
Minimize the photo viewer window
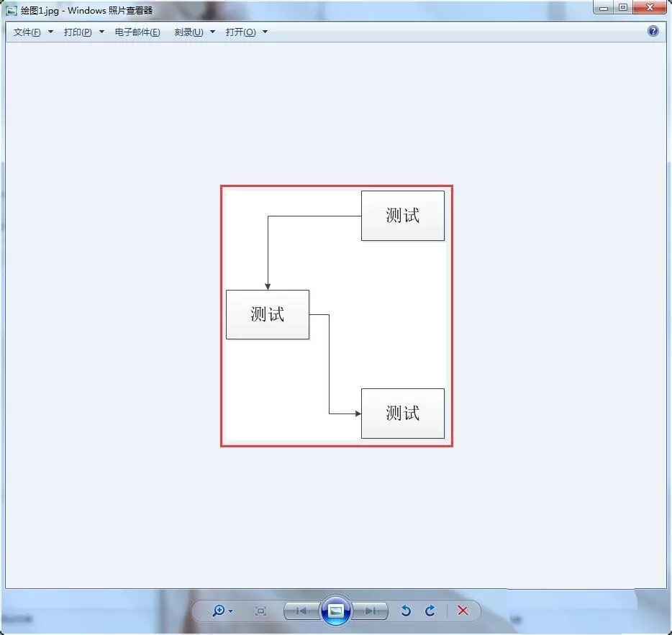click(x=604, y=8)
